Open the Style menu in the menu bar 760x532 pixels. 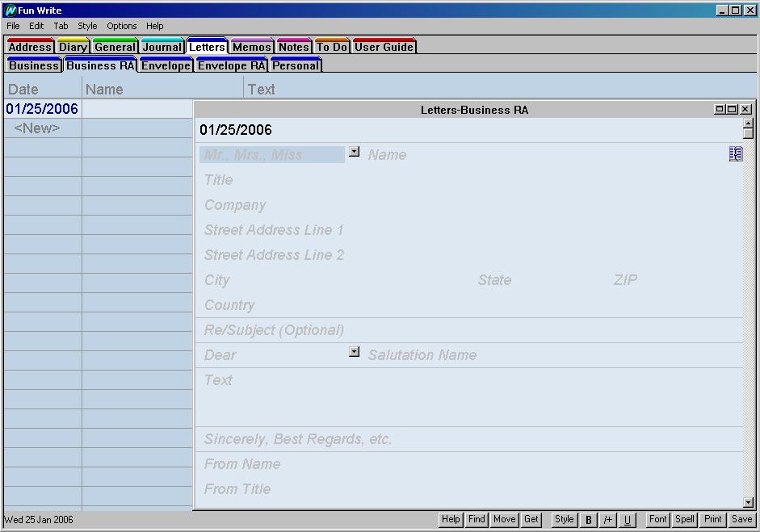coord(87,26)
